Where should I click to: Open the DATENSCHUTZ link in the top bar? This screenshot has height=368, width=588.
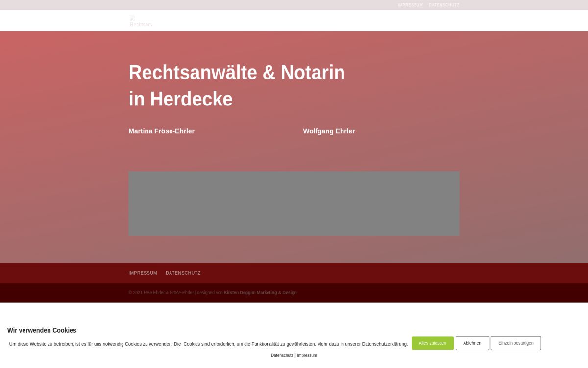pyautogui.click(x=444, y=5)
